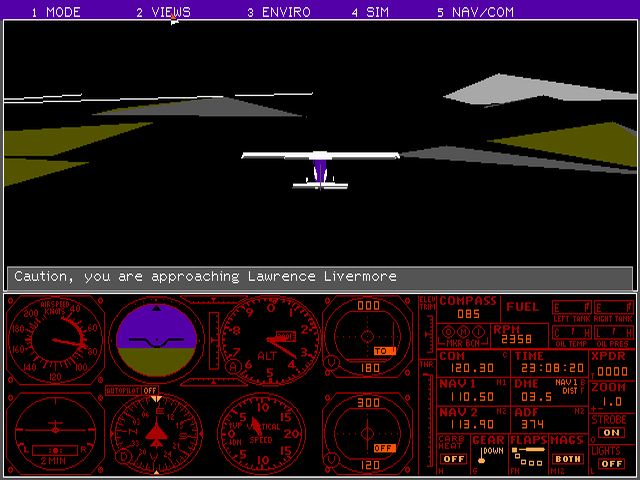Click the turn coordinator 2 MIN gauge
The image size is (640, 480).
[55, 433]
